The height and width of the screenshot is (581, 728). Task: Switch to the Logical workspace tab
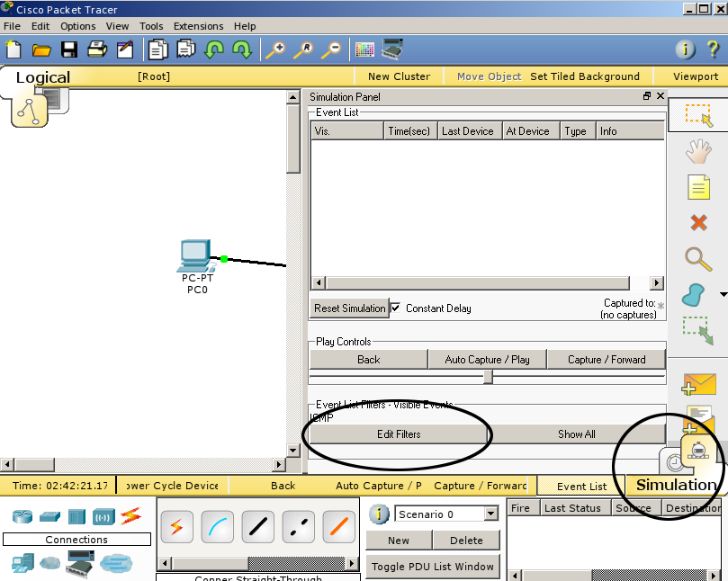(x=43, y=77)
